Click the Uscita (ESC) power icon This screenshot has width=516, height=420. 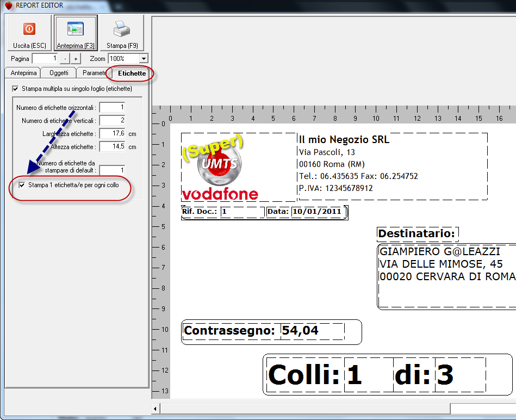[x=29, y=29]
